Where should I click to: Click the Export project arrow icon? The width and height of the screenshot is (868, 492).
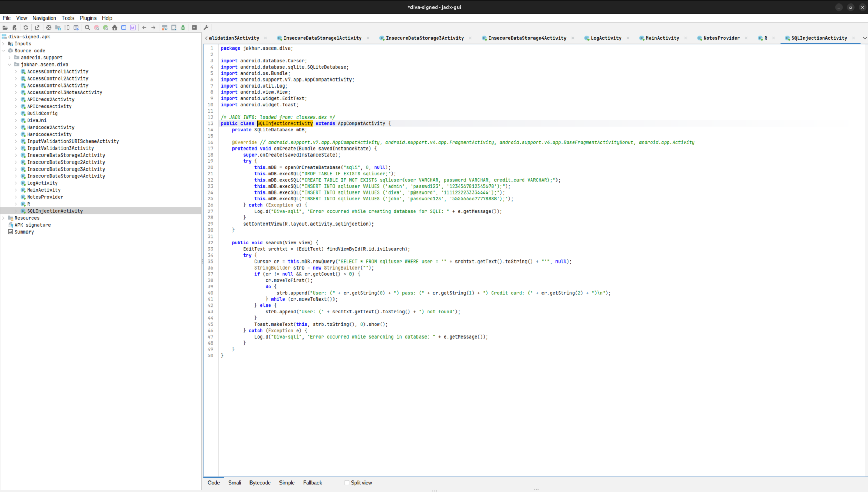[37, 28]
